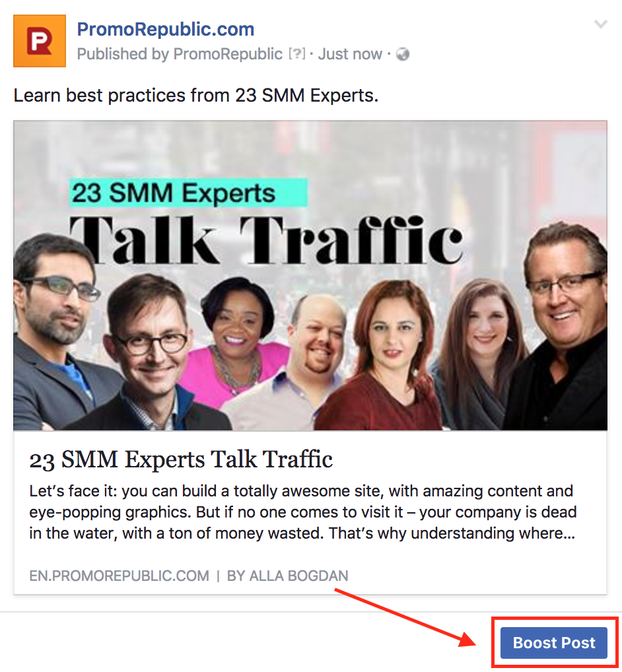Open the "23 SMM Experts Talk Traffic" headline
Image resolution: width=622 pixels, height=672 pixels.
(x=181, y=459)
